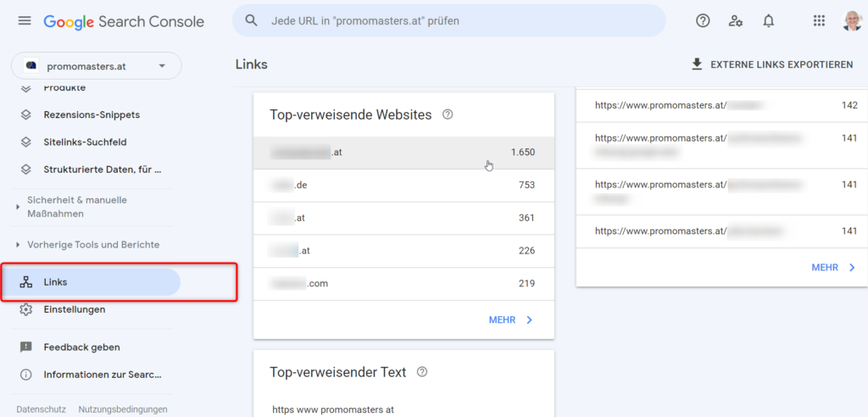
Task: Open Sitelinks-Suchfeld report
Action: 85,142
